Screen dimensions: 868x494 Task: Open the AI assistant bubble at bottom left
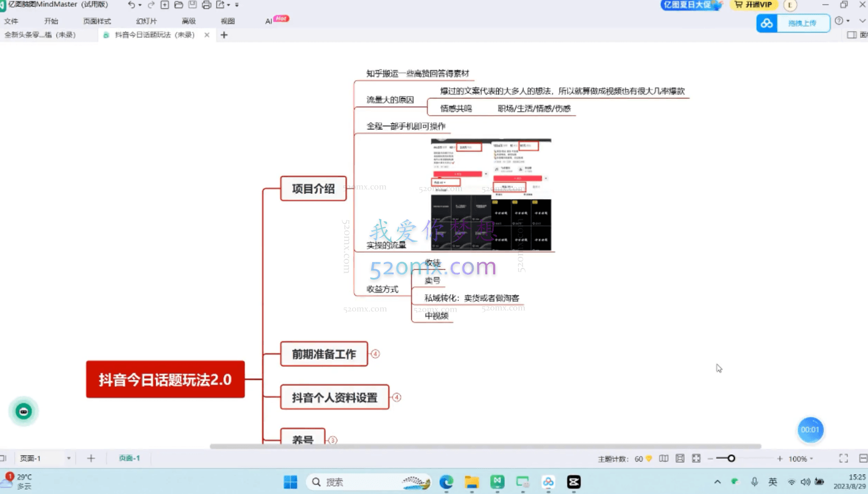pyautogui.click(x=23, y=411)
